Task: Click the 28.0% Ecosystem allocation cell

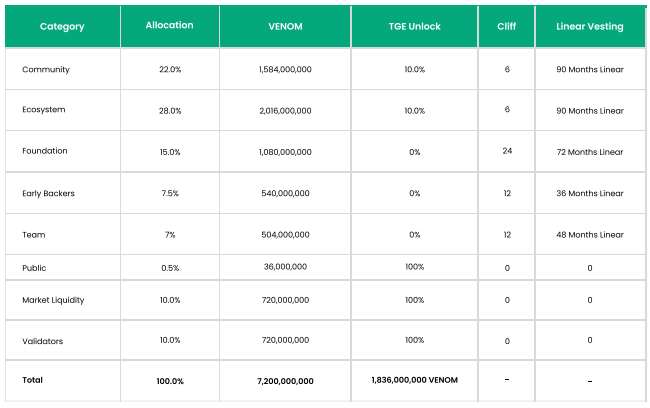Action: [169, 111]
